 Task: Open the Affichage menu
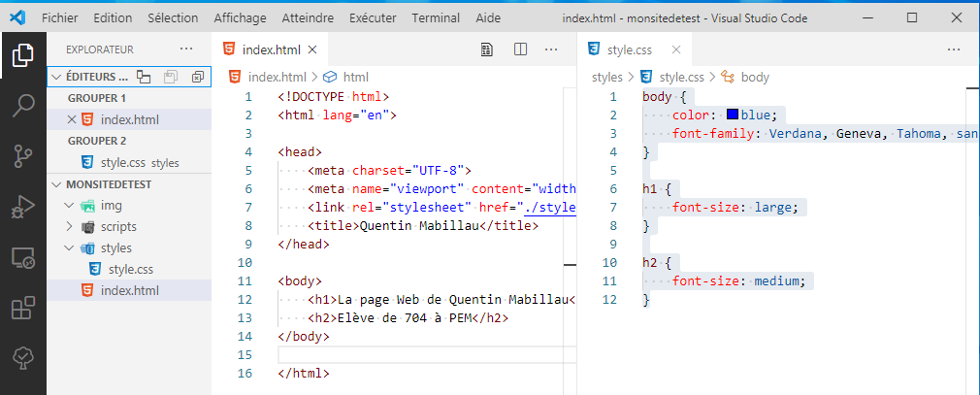[240, 18]
